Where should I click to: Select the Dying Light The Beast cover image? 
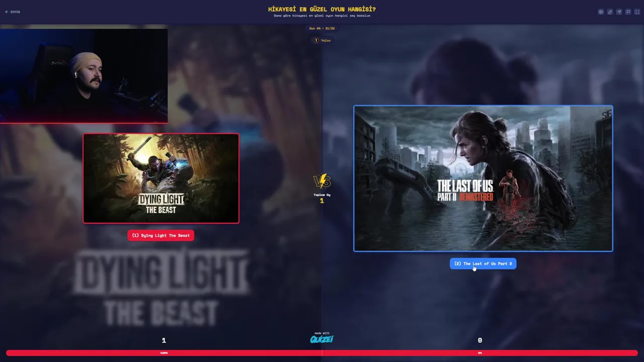point(161,178)
